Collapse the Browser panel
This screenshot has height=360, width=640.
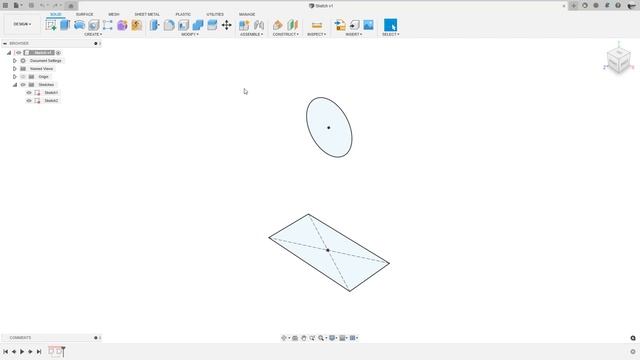point(4,43)
